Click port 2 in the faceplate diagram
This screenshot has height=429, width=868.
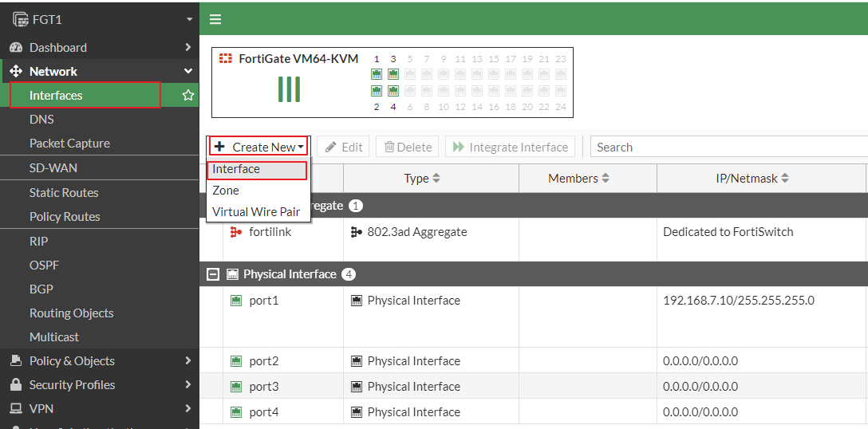(377, 90)
